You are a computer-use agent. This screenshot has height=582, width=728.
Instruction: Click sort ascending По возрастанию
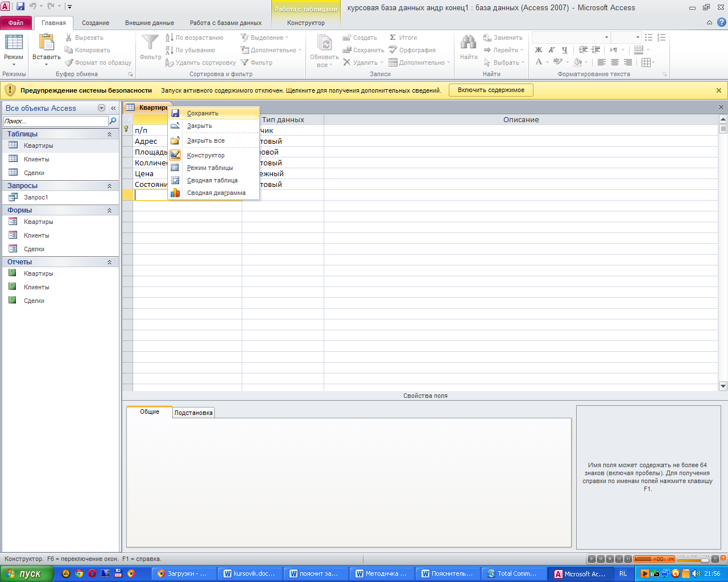coord(195,38)
